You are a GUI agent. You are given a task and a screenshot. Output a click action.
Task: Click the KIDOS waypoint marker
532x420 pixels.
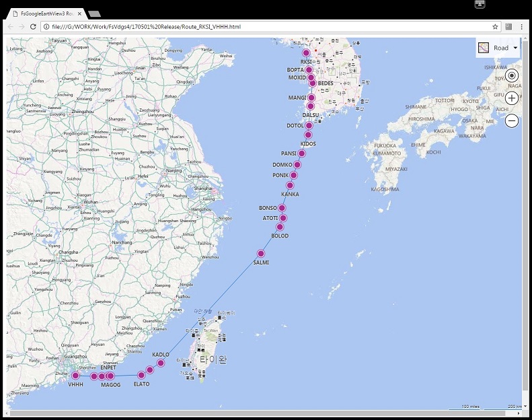[x=308, y=135]
